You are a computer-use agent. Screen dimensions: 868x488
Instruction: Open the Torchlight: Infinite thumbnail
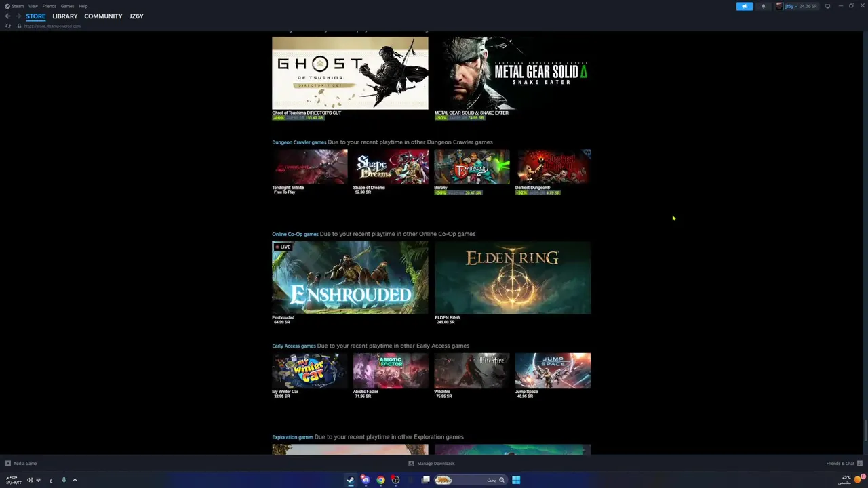310,167
